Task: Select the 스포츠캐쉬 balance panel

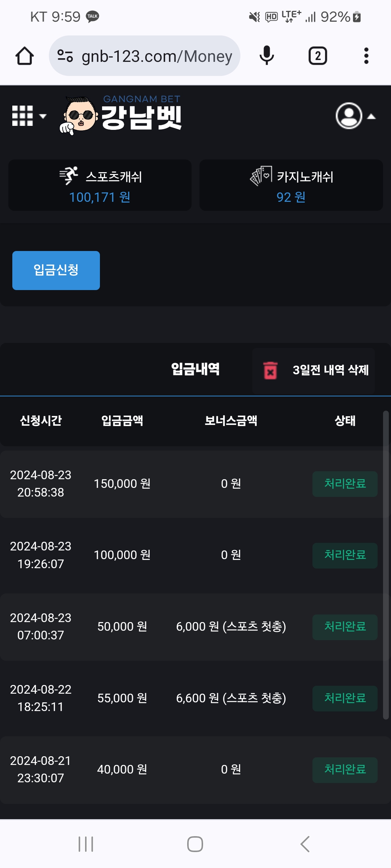Action: (100, 185)
